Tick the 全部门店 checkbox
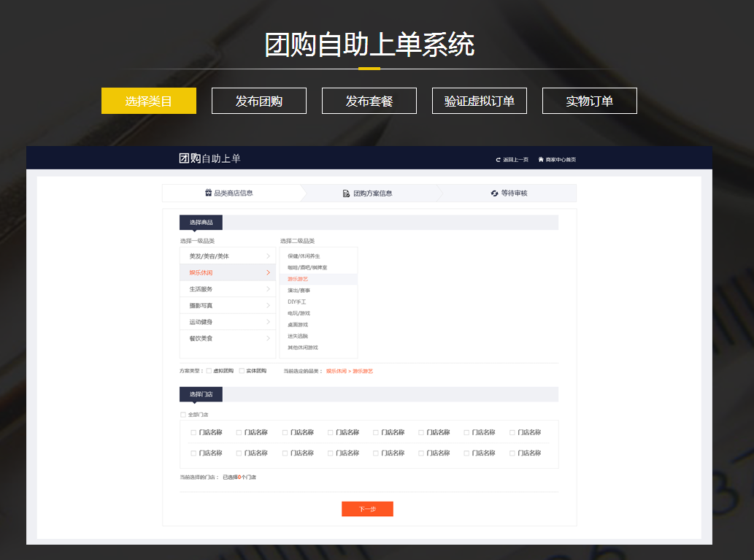 [183, 415]
